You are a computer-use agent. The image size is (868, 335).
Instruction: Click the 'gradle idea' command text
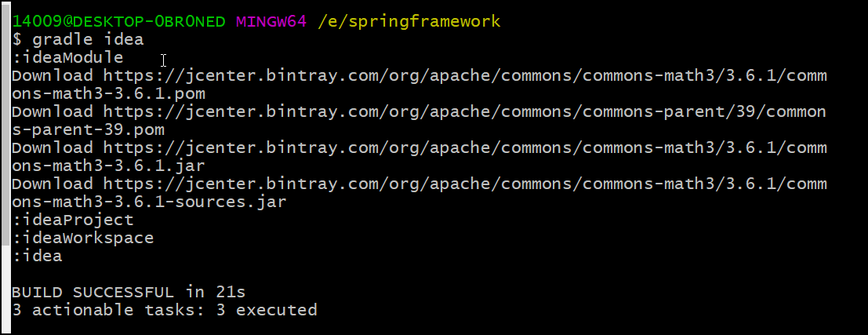pos(88,39)
